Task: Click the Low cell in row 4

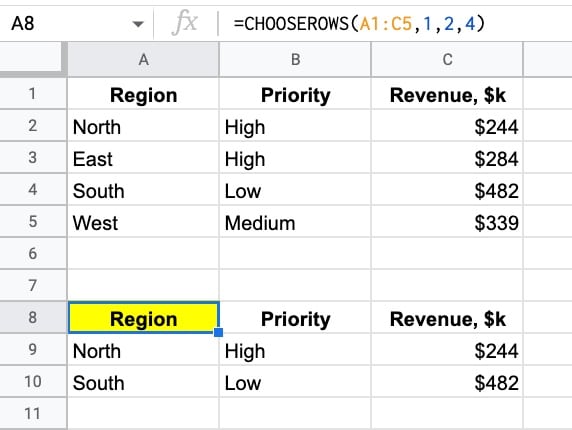Action: [295, 189]
